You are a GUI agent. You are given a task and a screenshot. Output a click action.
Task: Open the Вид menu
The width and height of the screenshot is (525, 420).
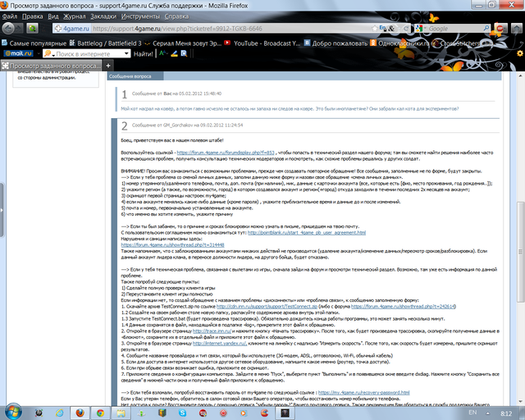pos(52,16)
